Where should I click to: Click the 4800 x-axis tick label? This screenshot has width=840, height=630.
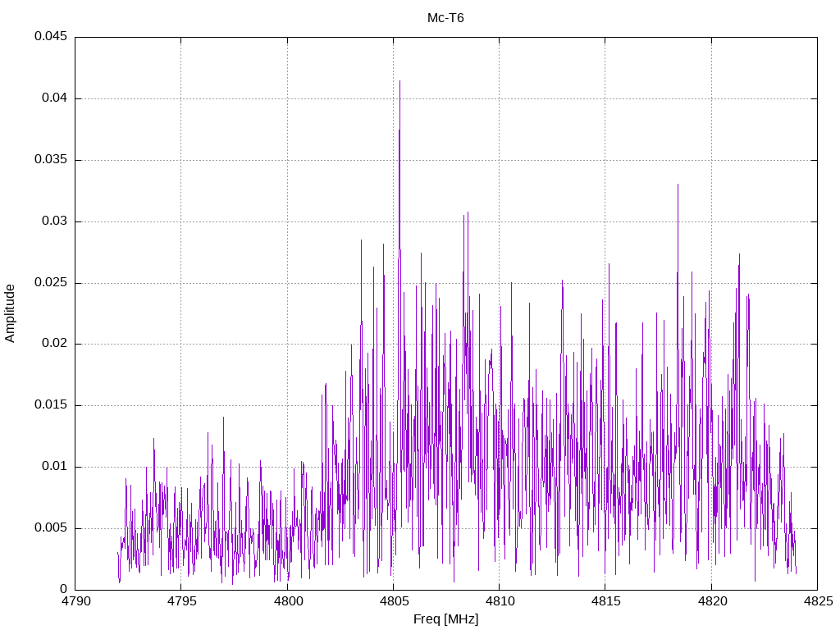pos(287,601)
